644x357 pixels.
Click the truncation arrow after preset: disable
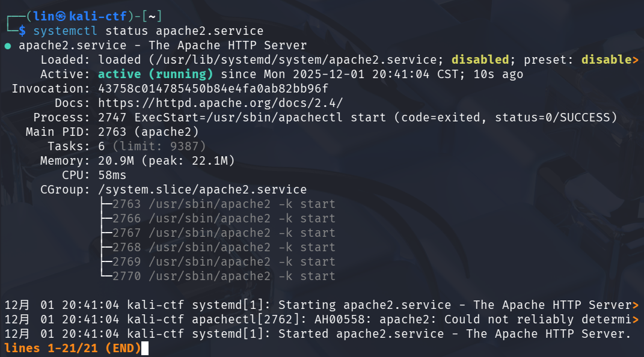[636, 60]
